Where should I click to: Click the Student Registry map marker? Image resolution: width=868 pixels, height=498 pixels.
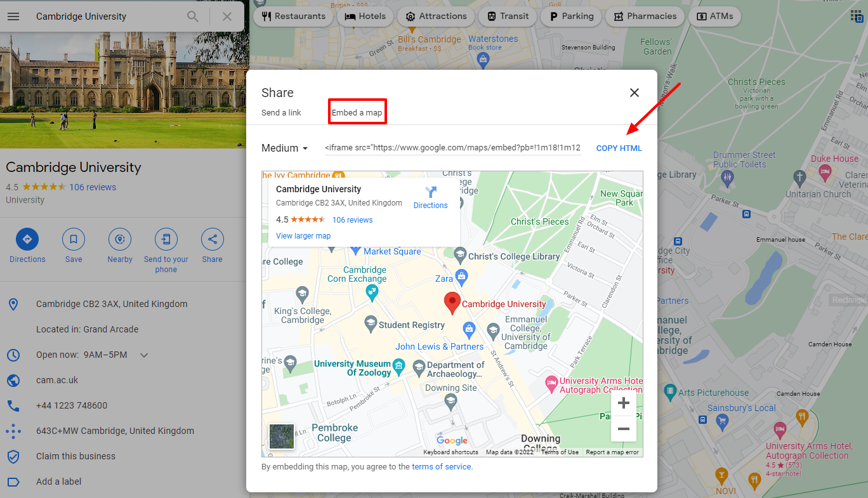click(371, 325)
